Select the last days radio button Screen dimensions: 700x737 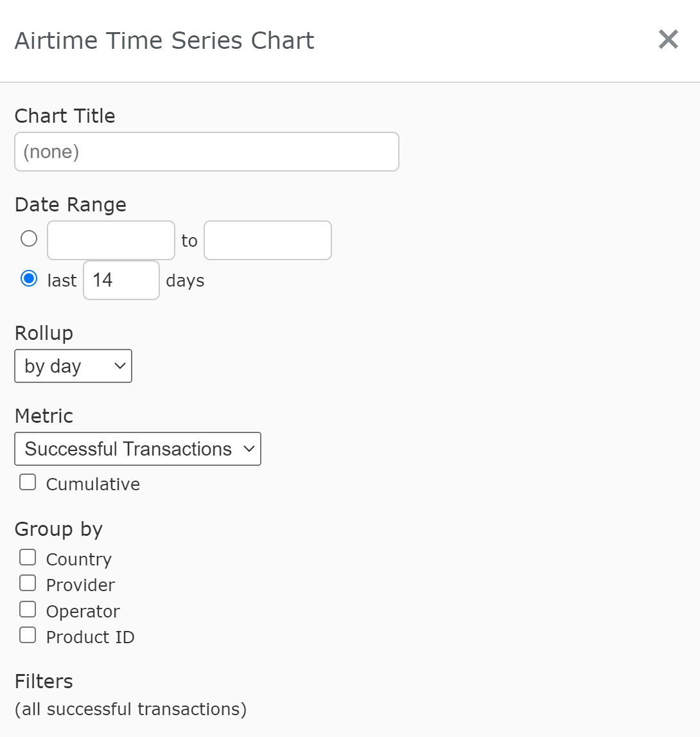(x=29, y=279)
